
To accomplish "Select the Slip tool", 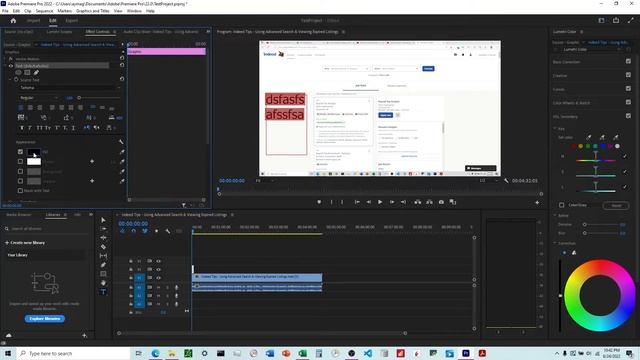I will point(103,256).
